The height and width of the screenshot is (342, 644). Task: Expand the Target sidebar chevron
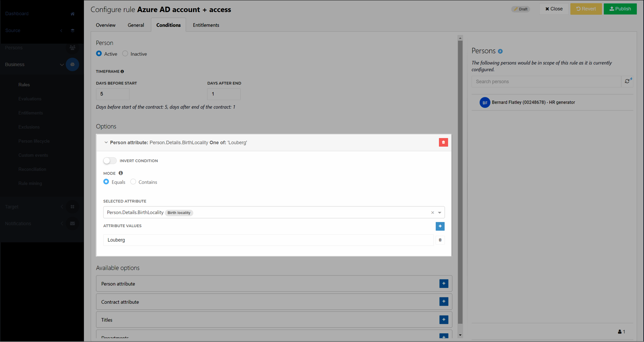pos(62,207)
